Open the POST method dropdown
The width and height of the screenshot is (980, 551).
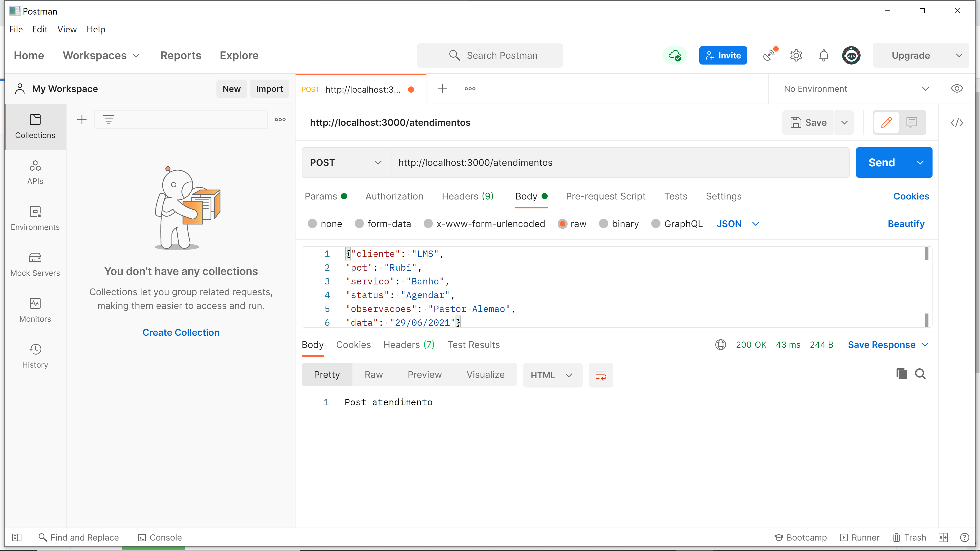(346, 163)
